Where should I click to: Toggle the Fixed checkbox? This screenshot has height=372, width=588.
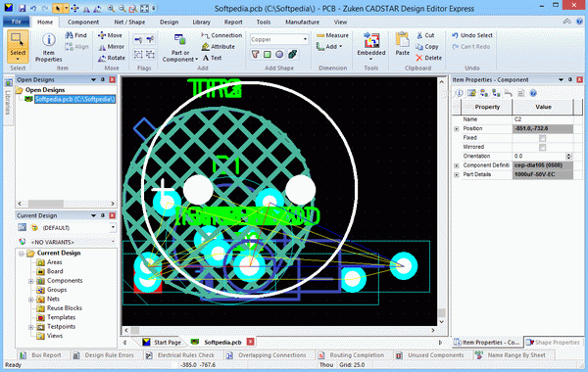(542, 138)
